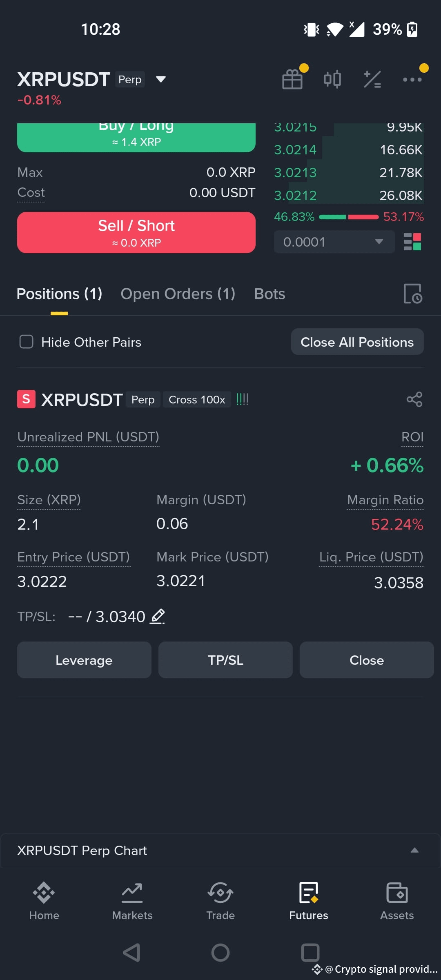Switch to the Open Orders (1) tab
Screen dimensions: 441x980
(x=178, y=294)
